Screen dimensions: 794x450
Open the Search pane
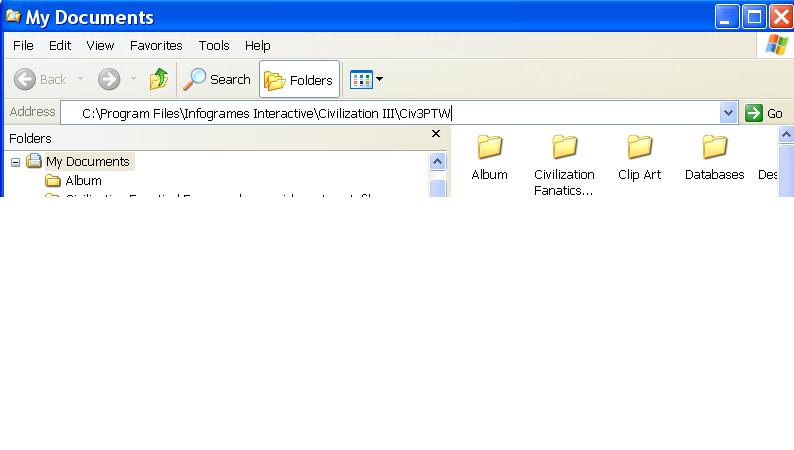point(217,79)
